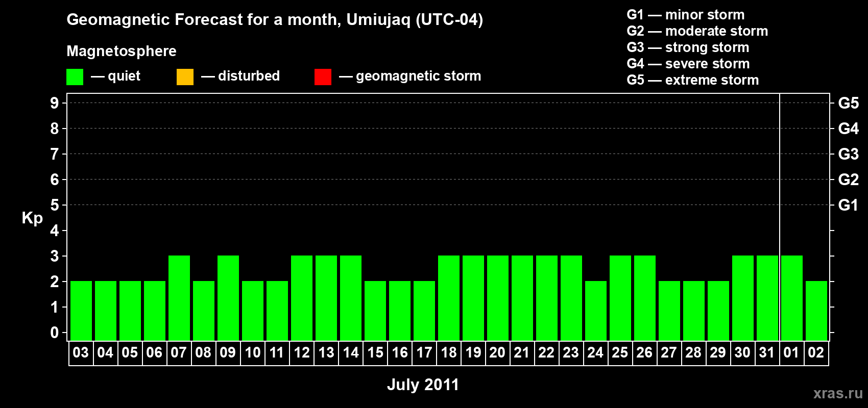Click date label 08
Screen dimensions: 868x408
pos(203,352)
